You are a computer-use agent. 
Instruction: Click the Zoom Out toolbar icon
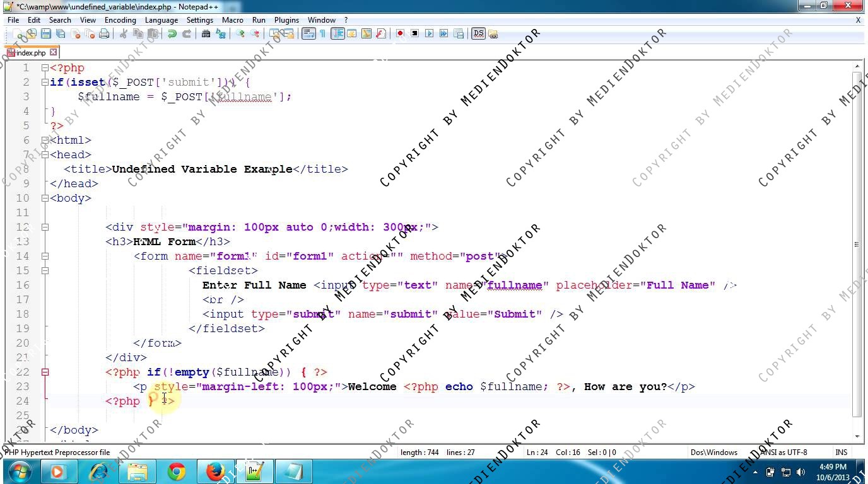coord(254,33)
